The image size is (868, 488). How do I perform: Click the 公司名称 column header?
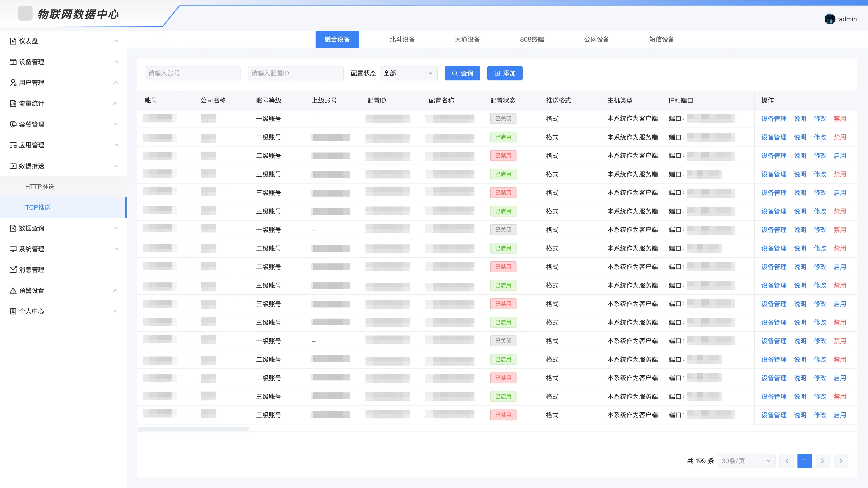point(213,100)
